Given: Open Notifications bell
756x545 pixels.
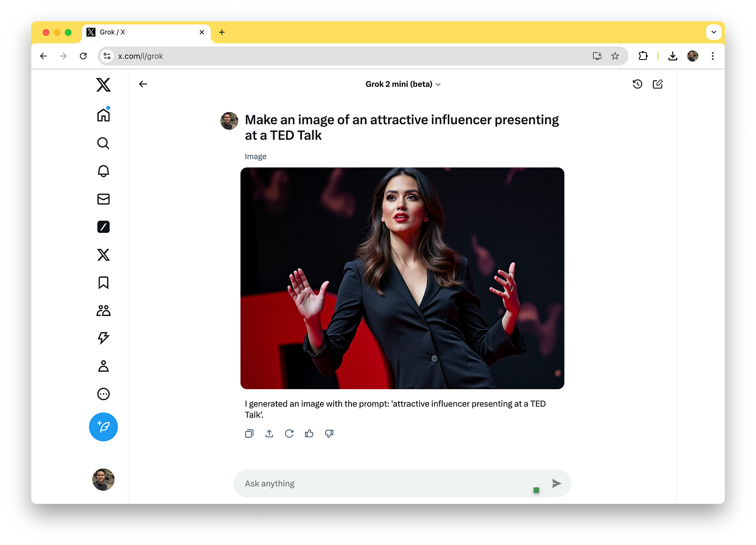Looking at the screenshot, I should coord(103,171).
